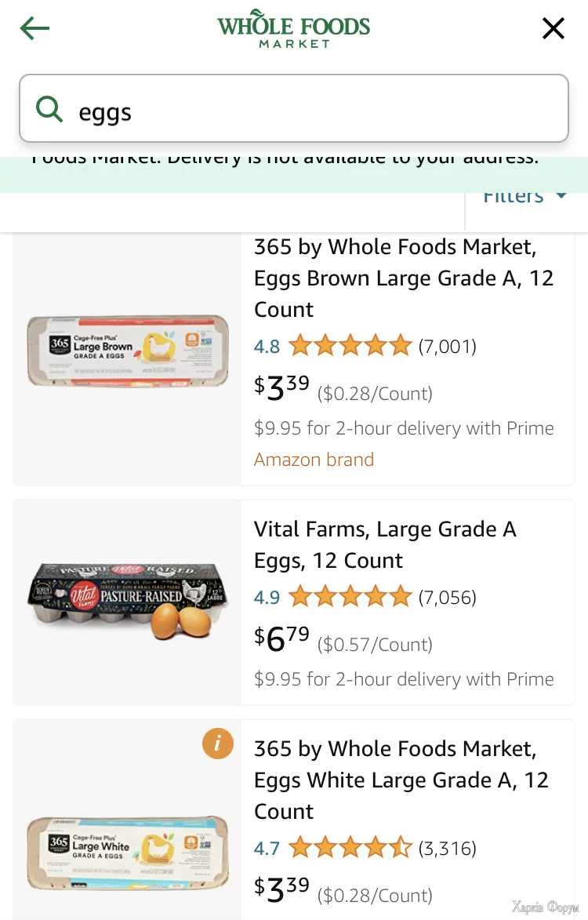Close the Whole Foods search page
The image size is (588, 920).
(x=554, y=29)
